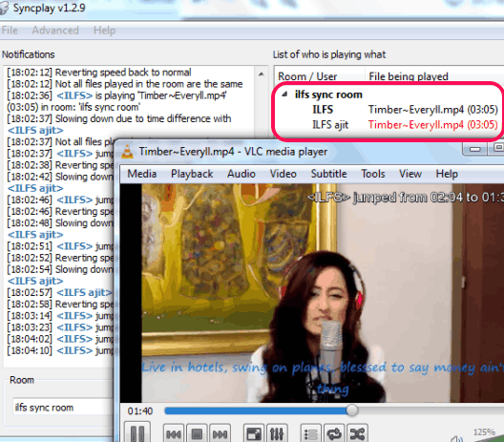Click '[18:02:37] Slowing down due to time' line
This screenshot has height=442, width=504.
(119, 124)
